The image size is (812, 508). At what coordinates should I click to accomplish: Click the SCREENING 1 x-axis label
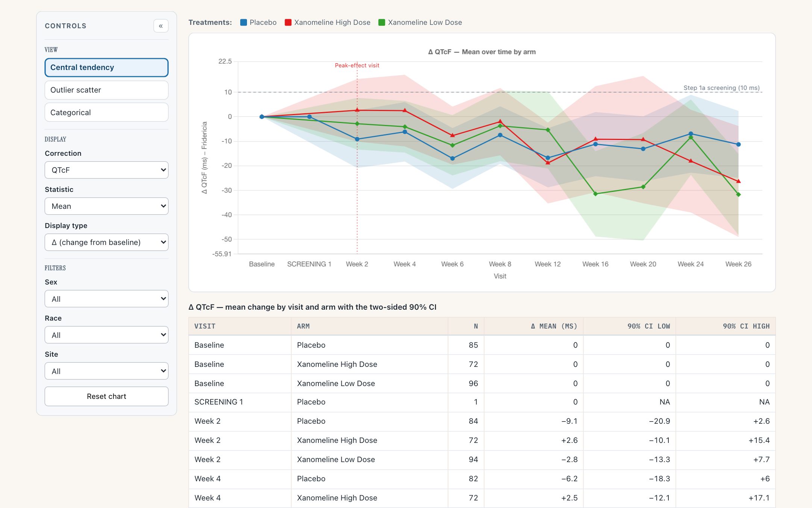click(309, 264)
